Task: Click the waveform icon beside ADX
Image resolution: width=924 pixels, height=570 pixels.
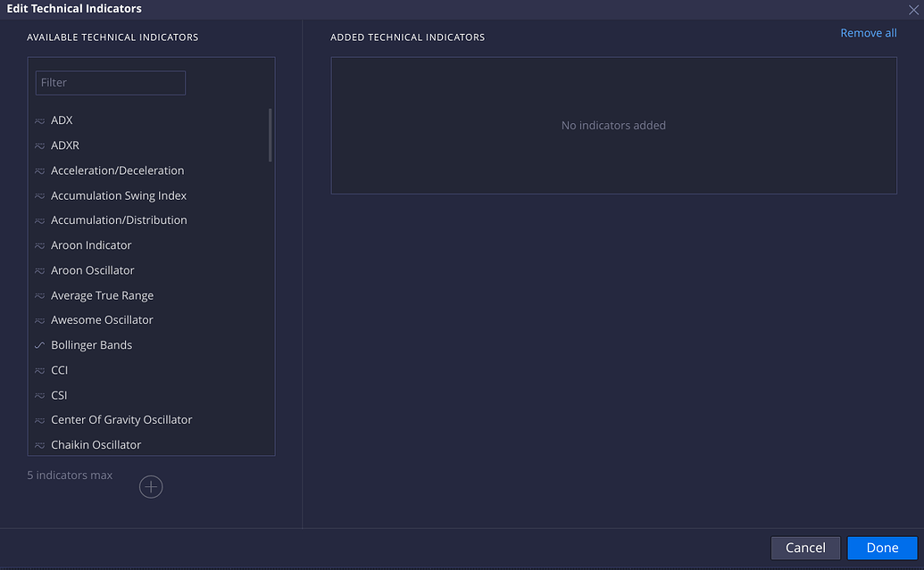Action: [39, 120]
